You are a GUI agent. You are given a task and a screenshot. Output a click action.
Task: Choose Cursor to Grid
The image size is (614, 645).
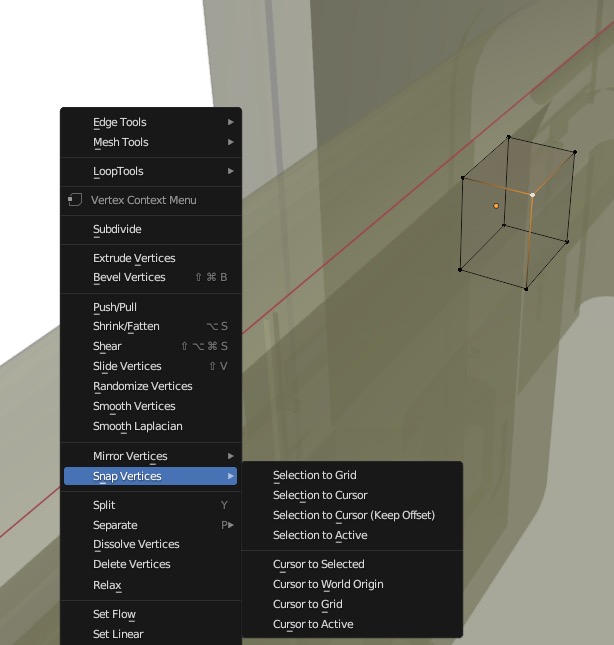[x=352, y=604]
